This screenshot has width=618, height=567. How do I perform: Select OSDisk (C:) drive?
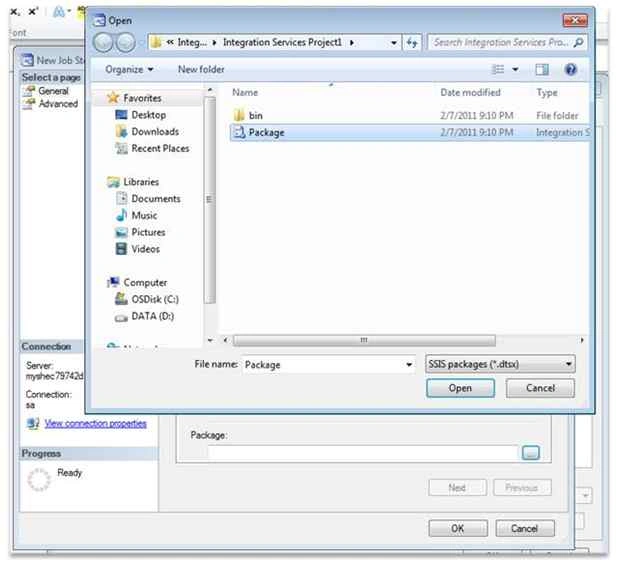pyautogui.click(x=155, y=299)
